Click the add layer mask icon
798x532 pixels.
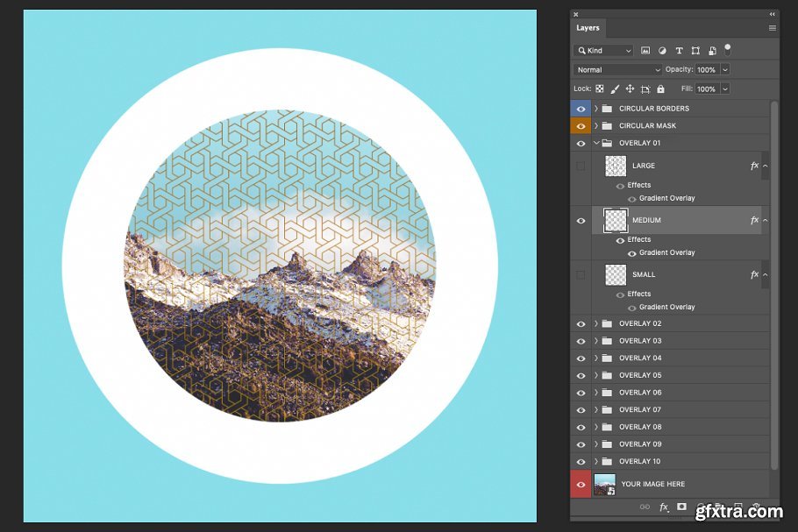click(681, 507)
